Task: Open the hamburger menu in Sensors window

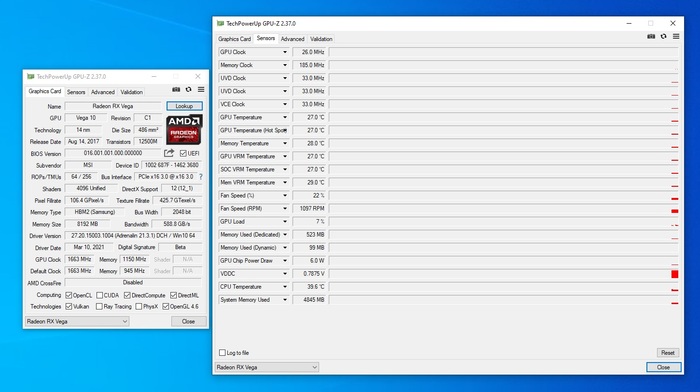Action: 676,37
